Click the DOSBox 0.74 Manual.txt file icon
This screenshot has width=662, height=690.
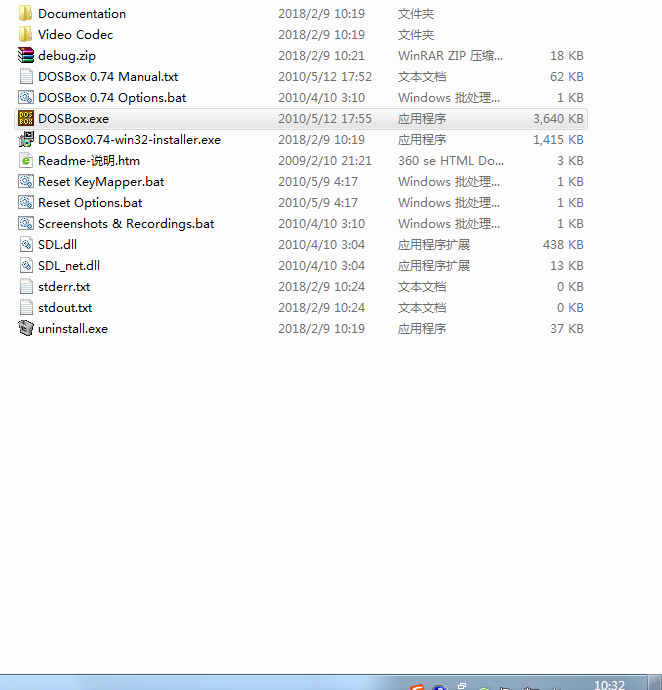pyautogui.click(x=26, y=77)
